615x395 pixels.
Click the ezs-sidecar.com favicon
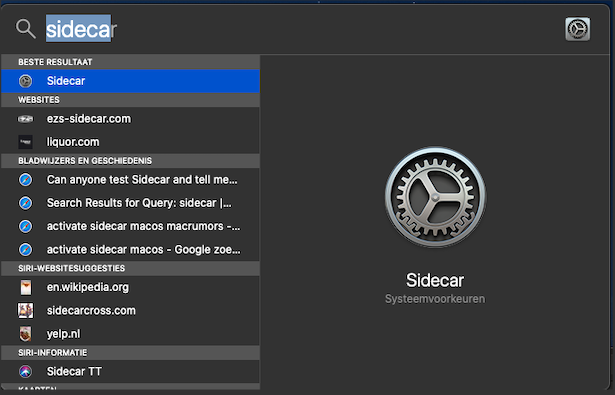25,119
